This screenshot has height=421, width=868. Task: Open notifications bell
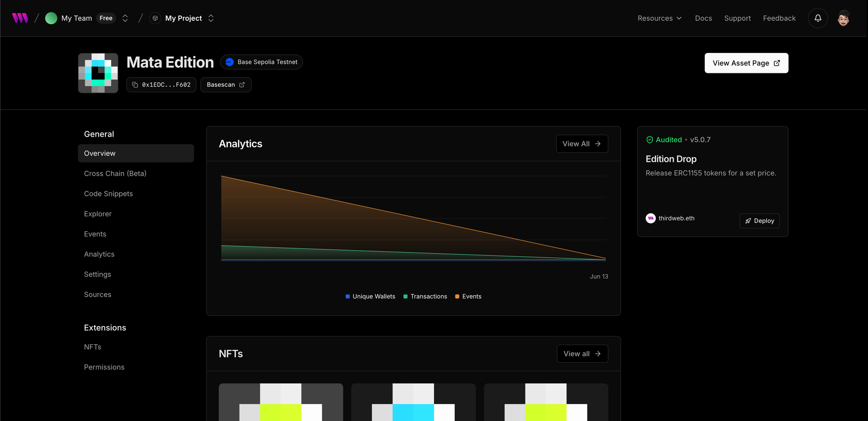818,18
